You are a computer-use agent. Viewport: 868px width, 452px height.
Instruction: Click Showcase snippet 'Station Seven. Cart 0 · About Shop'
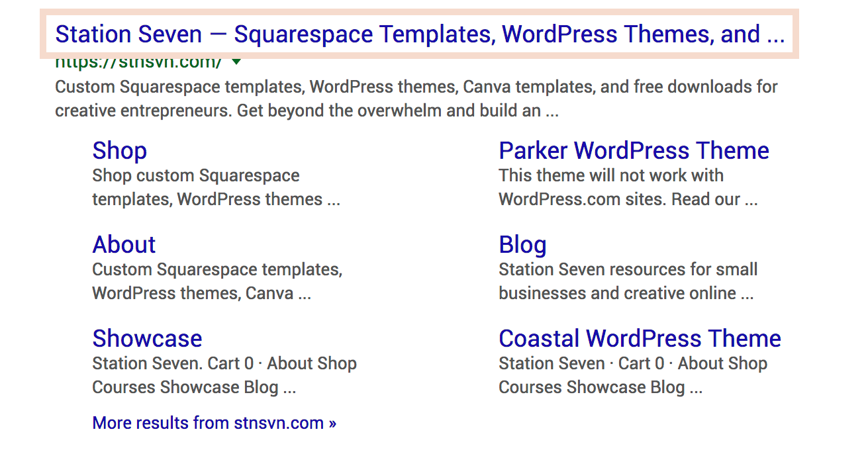tap(224, 363)
